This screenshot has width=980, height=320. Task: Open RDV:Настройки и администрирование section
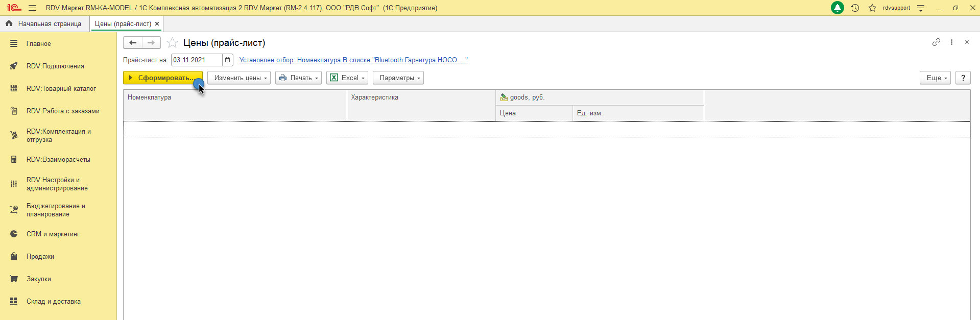[x=58, y=184]
